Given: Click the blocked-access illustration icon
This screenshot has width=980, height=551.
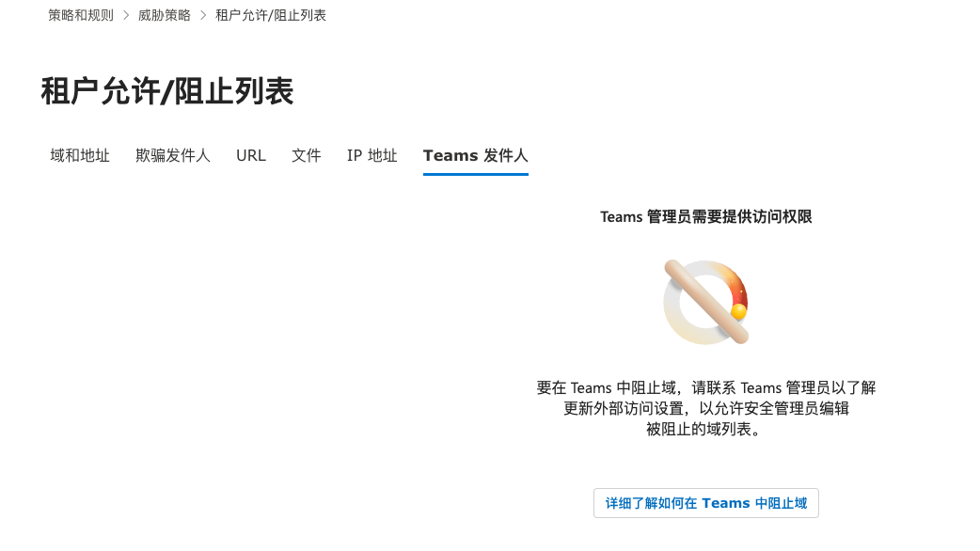Looking at the screenshot, I should coord(706,302).
